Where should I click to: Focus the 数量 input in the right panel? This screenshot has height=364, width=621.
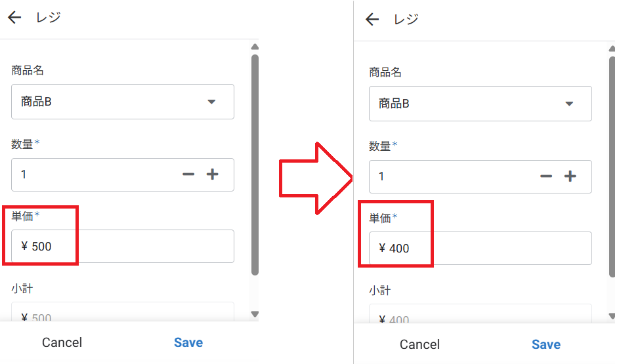(x=450, y=176)
